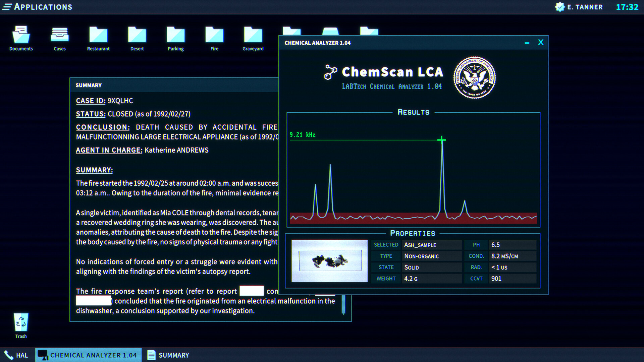Click the Federal Department of Intelligence seal
644x362 pixels.
(x=474, y=77)
